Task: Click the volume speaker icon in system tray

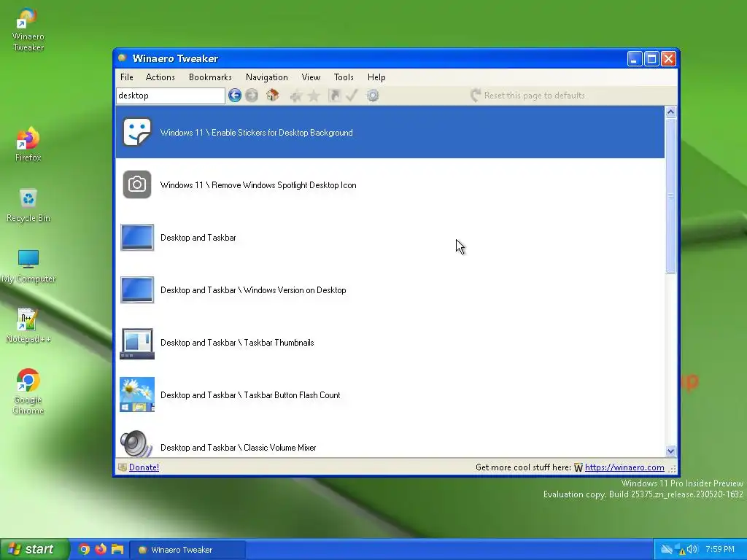Action: [x=693, y=550]
